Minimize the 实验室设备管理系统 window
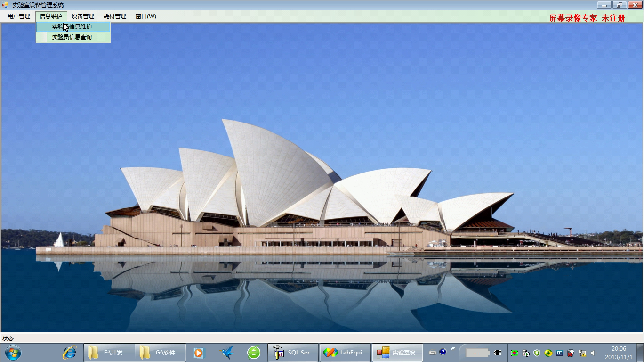644x362 pixels. point(604,5)
